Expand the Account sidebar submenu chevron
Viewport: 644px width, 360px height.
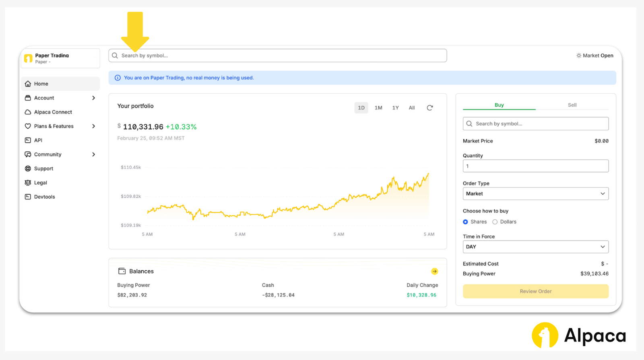[x=93, y=98]
